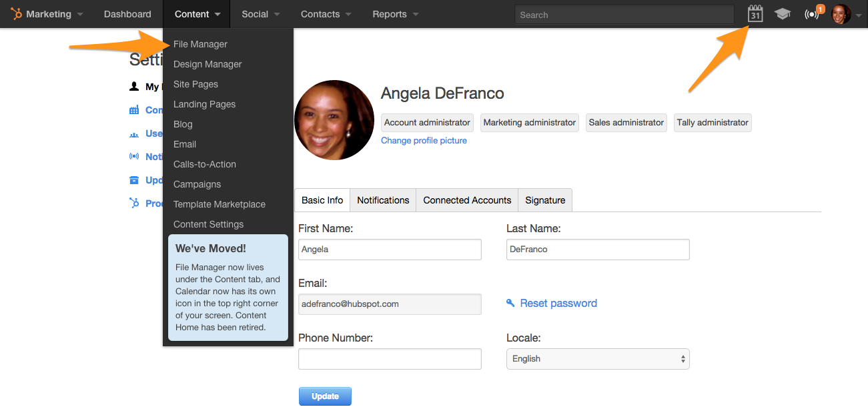Image resolution: width=868 pixels, height=417 pixels.
Task: Click the Marketing administrator badge
Action: point(530,123)
